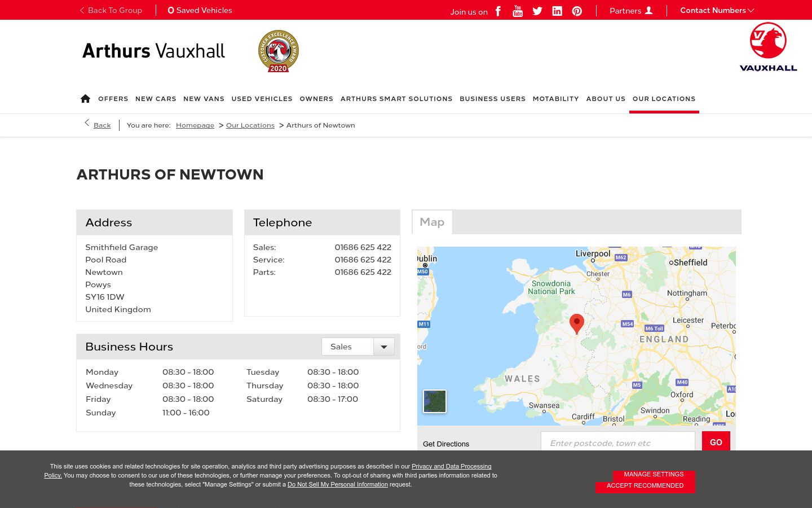Open the New Vans menu

(204, 99)
